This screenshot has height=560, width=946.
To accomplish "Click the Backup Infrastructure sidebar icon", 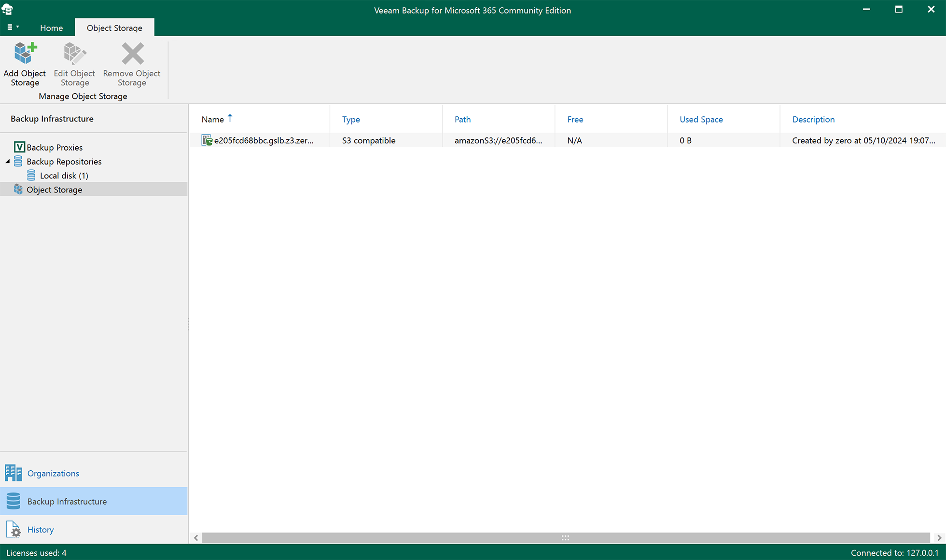I will [13, 501].
